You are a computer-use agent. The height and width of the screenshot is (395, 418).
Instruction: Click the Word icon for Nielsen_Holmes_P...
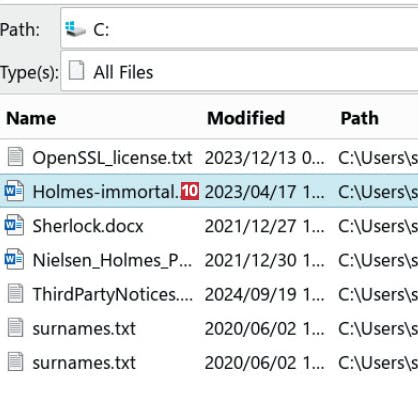[x=14, y=259]
